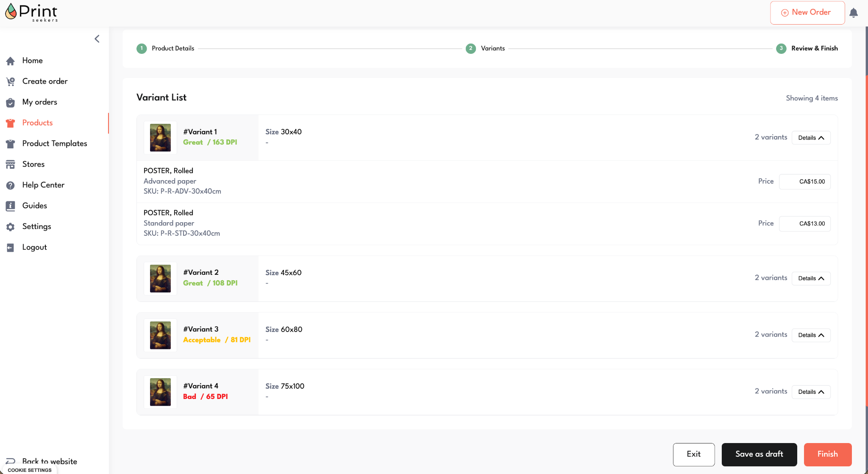Click the Great / 108 DPI label
The image size is (868, 474).
tap(210, 283)
